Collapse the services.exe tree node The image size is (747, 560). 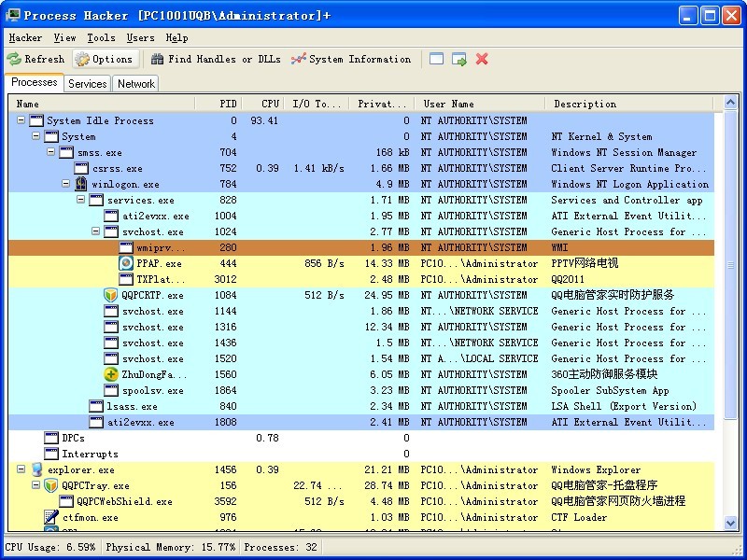(x=81, y=200)
